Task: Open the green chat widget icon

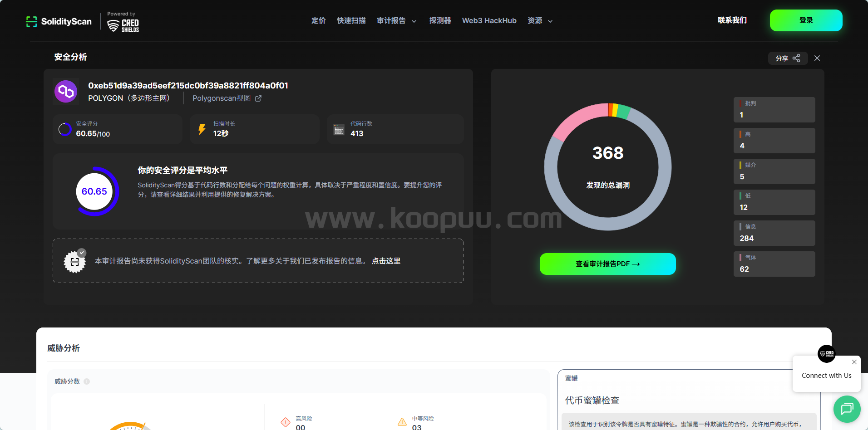Action: coord(847,409)
